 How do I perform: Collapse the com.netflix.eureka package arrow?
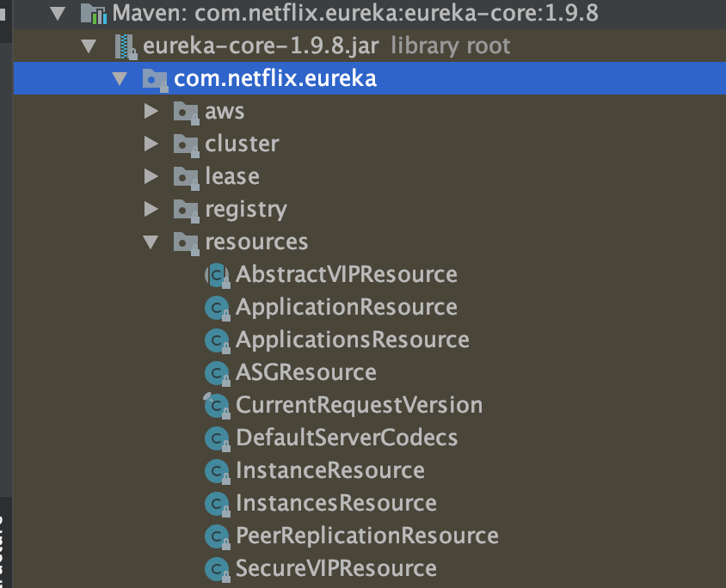pyautogui.click(x=120, y=79)
